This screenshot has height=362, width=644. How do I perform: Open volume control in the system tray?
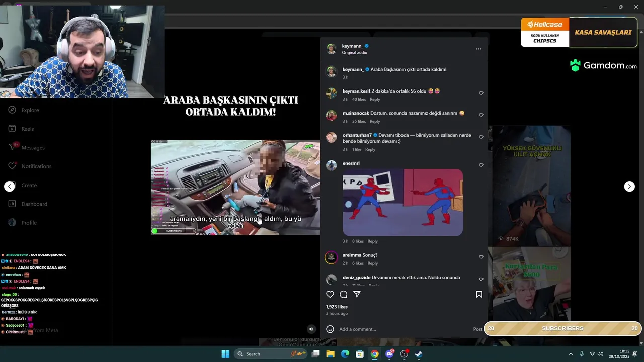click(601, 354)
